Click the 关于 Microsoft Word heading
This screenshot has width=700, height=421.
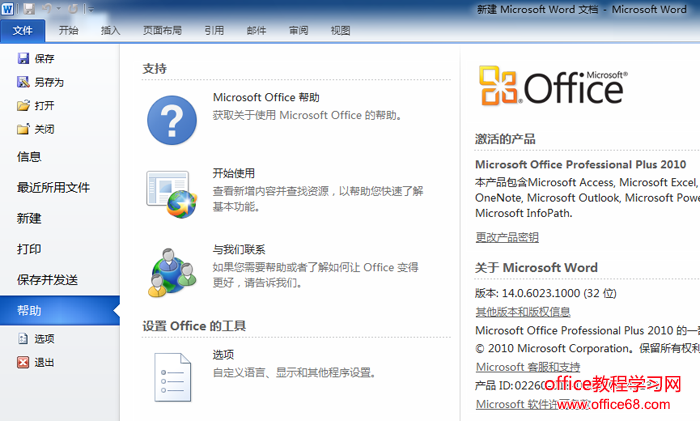click(536, 267)
